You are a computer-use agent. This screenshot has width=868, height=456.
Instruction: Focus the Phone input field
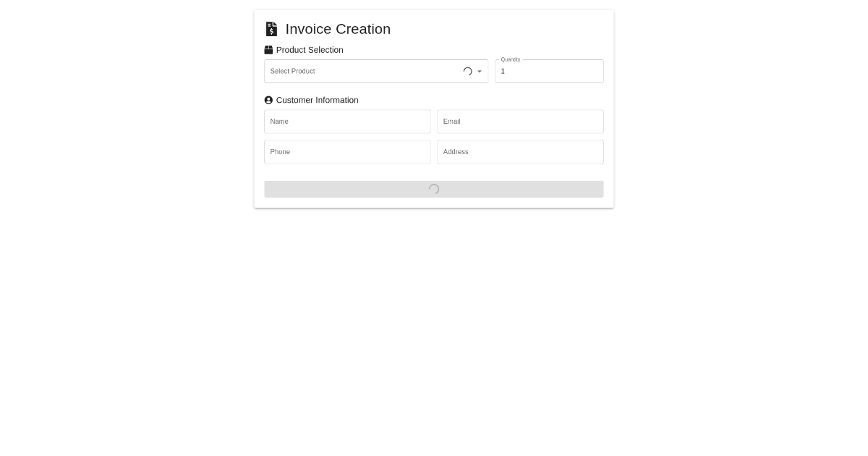[x=347, y=152]
